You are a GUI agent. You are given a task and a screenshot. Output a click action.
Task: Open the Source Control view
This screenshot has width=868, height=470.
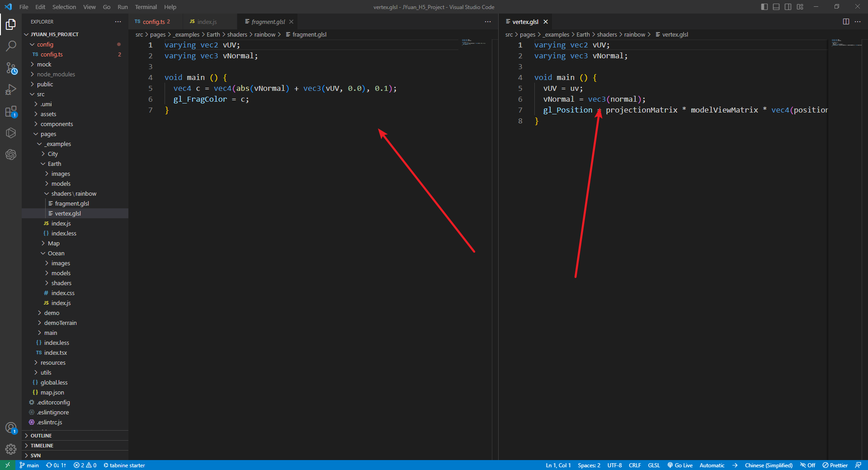pos(11,68)
